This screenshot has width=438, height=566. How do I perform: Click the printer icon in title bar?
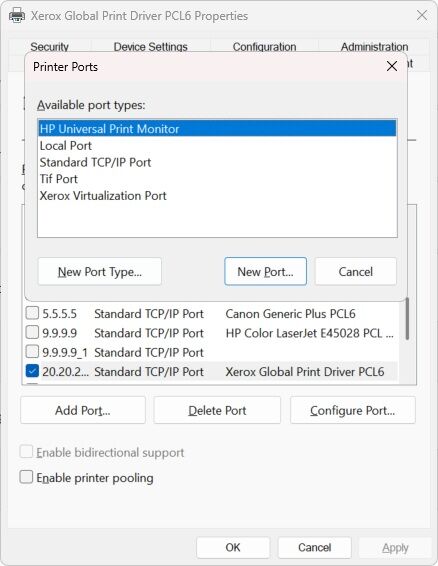pyautogui.click(x=17, y=16)
